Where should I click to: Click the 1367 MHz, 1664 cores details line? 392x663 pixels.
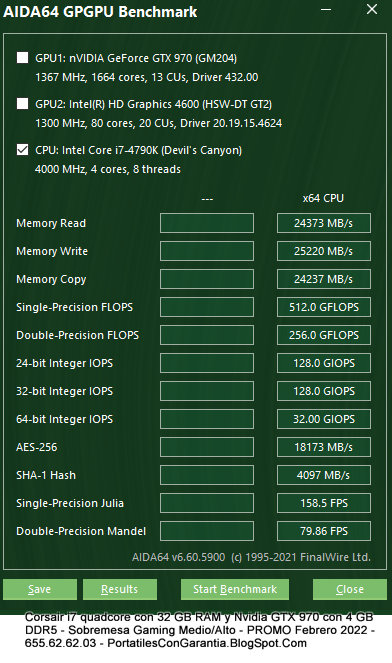[147, 77]
